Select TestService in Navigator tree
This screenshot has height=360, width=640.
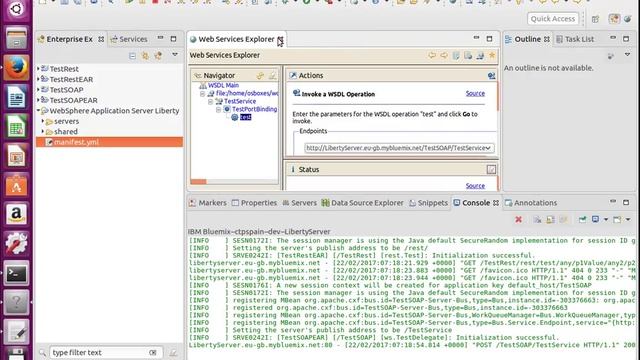(x=240, y=101)
